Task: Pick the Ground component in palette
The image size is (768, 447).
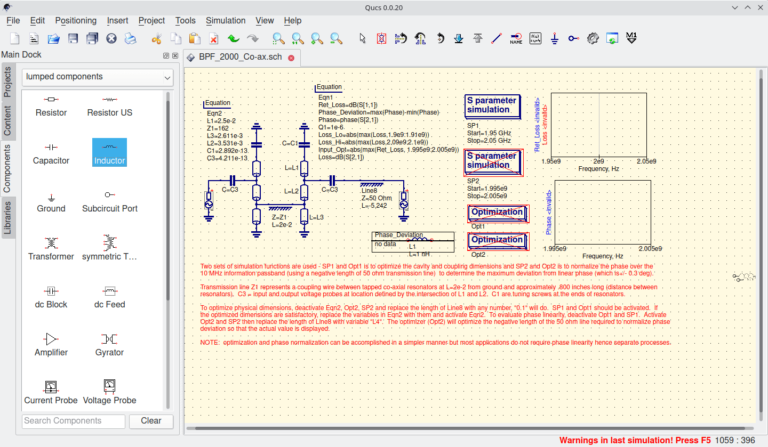Action: 51,202
